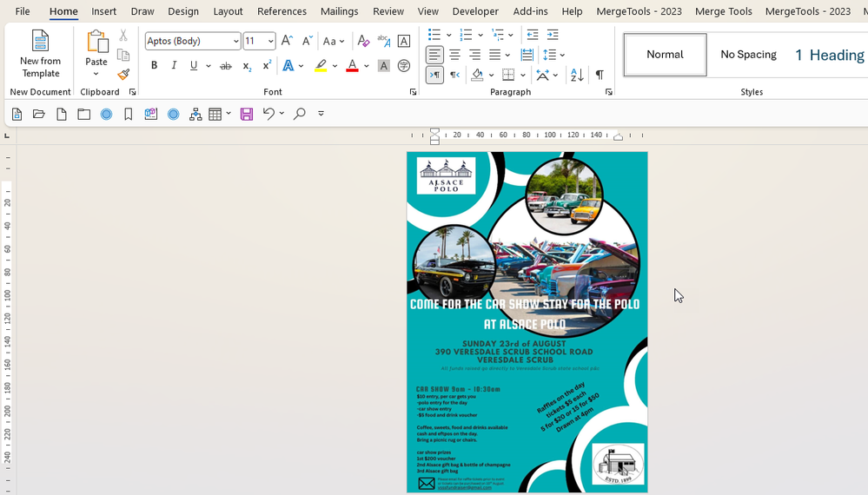Open highlight color dropdown arrow

tap(335, 66)
